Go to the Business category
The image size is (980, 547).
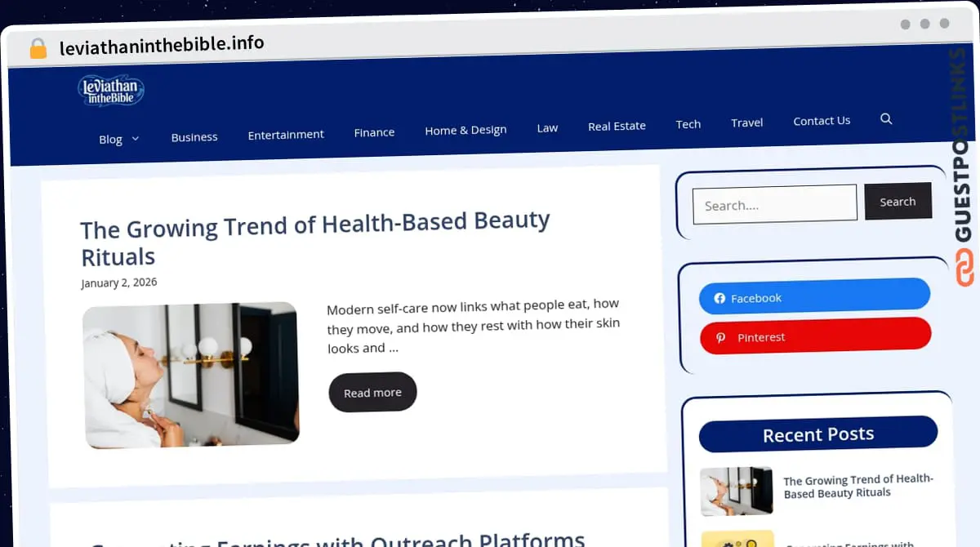[194, 137]
